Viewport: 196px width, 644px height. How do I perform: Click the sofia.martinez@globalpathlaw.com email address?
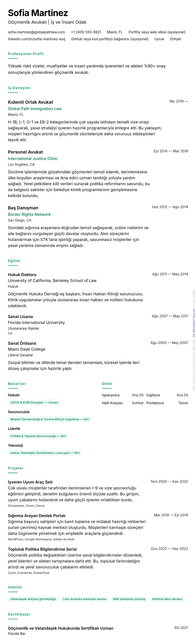(x=36, y=32)
